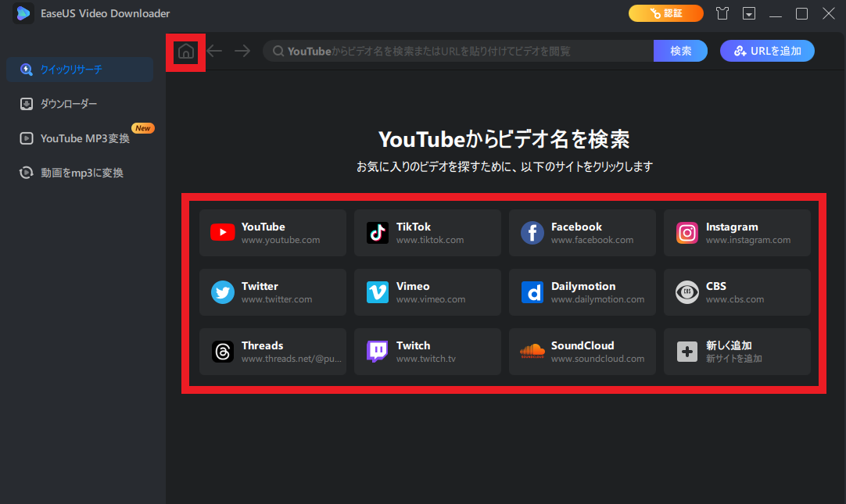Open the TikTok site tile
Screen dimensions: 846x504
428,233
